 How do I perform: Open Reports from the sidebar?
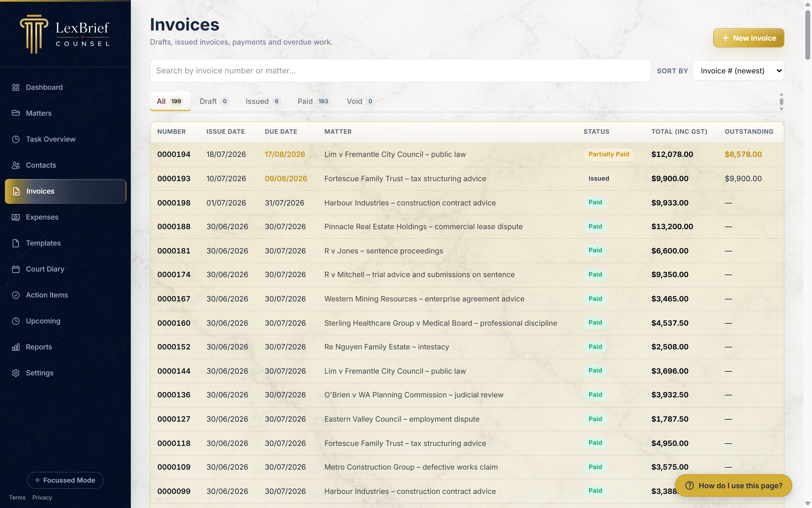coord(65,347)
